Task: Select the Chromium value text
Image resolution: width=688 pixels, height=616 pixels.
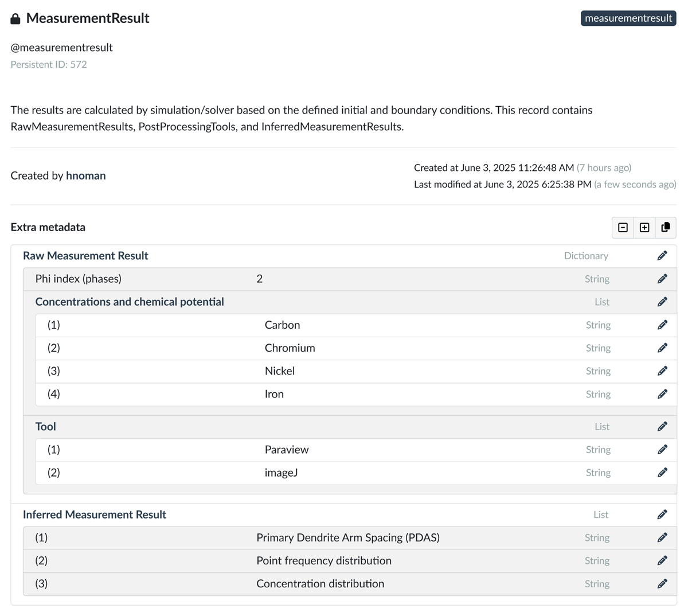Action: point(290,348)
